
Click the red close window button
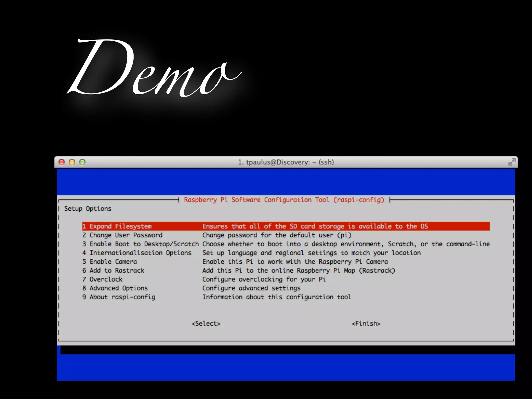[x=62, y=162]
